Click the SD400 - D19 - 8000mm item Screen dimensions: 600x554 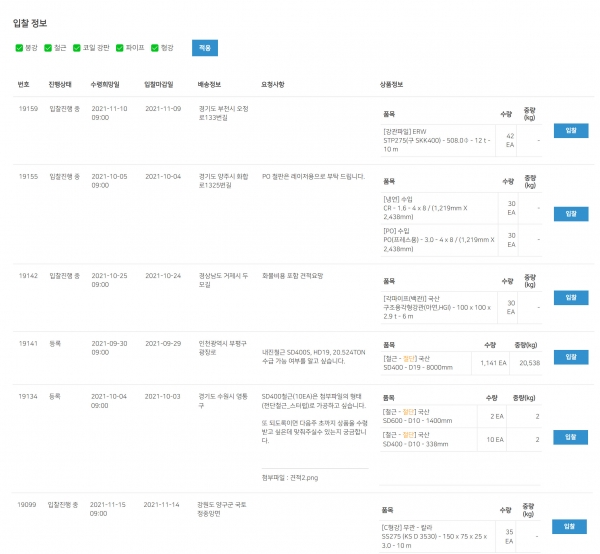(x=418, y=367)
